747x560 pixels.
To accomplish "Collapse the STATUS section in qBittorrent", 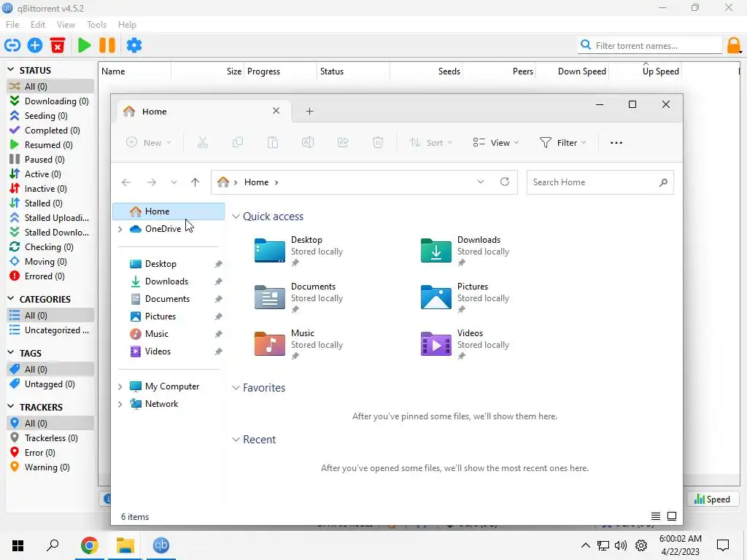I will [x=11, y=70].
